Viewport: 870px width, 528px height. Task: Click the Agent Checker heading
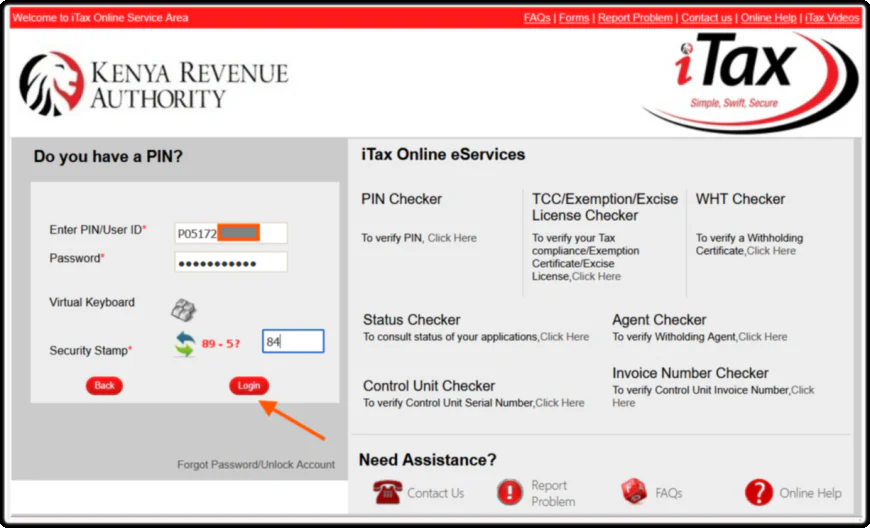(x=659, y=320)
